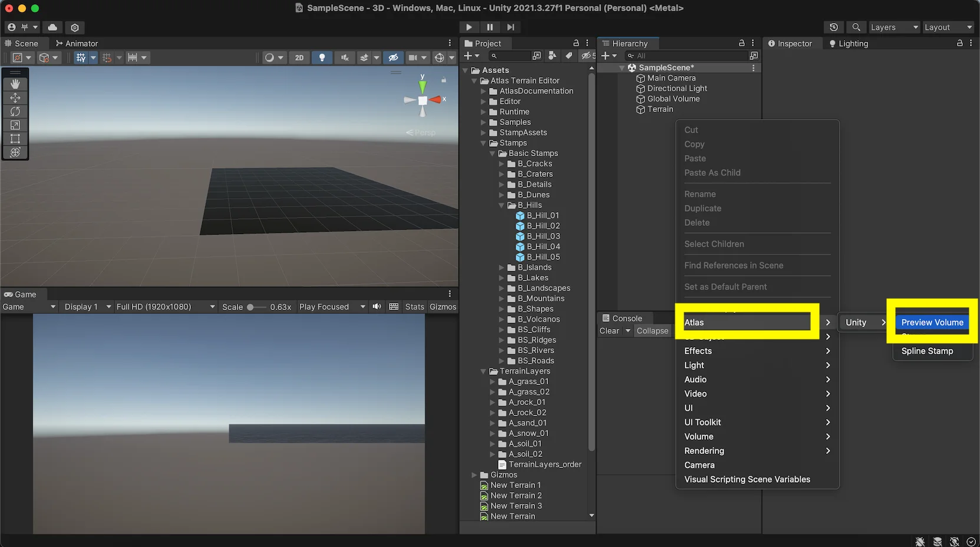Switch to the Lighting tab
The height and width of the screenshot is (547, 980).
(849, 44)
